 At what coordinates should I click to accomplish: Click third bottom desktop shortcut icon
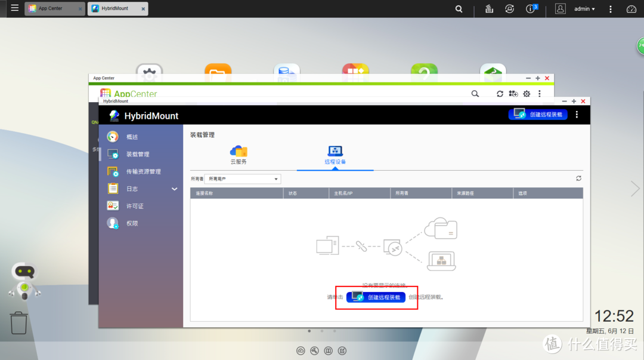click(328, 350)
